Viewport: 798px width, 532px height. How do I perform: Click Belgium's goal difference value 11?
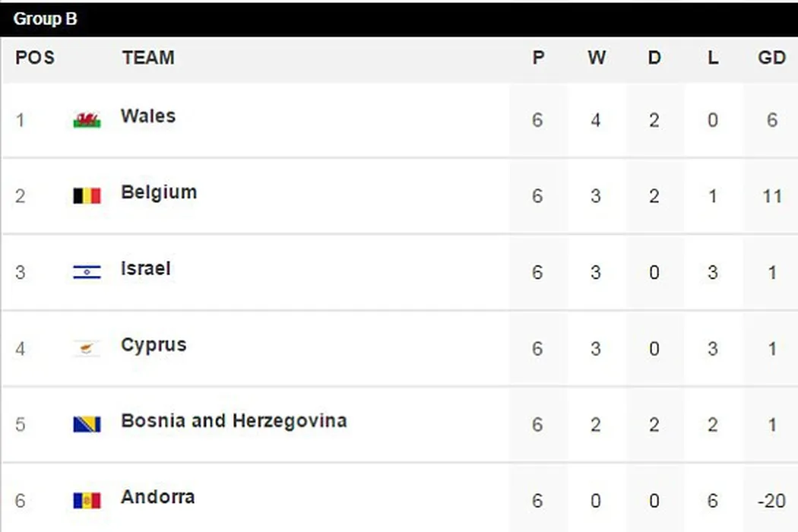771,196
